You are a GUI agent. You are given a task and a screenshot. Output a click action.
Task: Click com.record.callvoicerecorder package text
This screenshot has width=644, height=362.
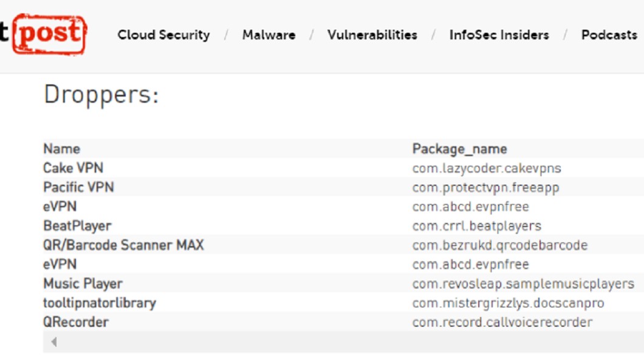(502, 322)
